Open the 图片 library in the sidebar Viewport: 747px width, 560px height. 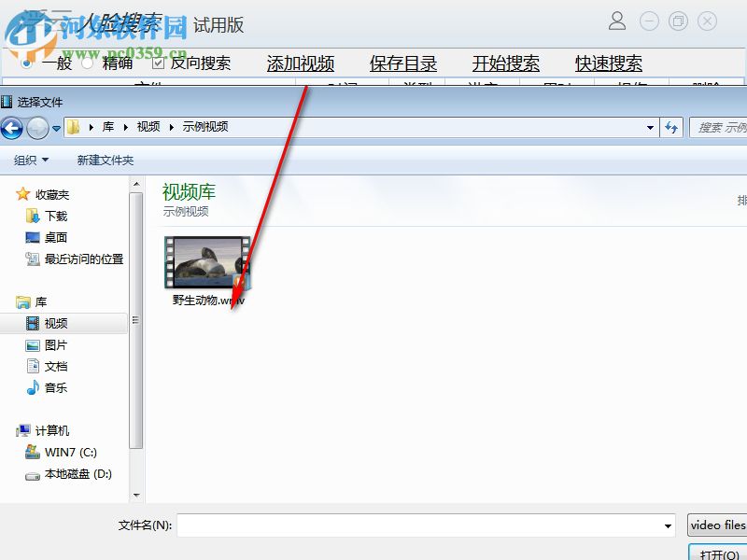click(x=55, y=344)
